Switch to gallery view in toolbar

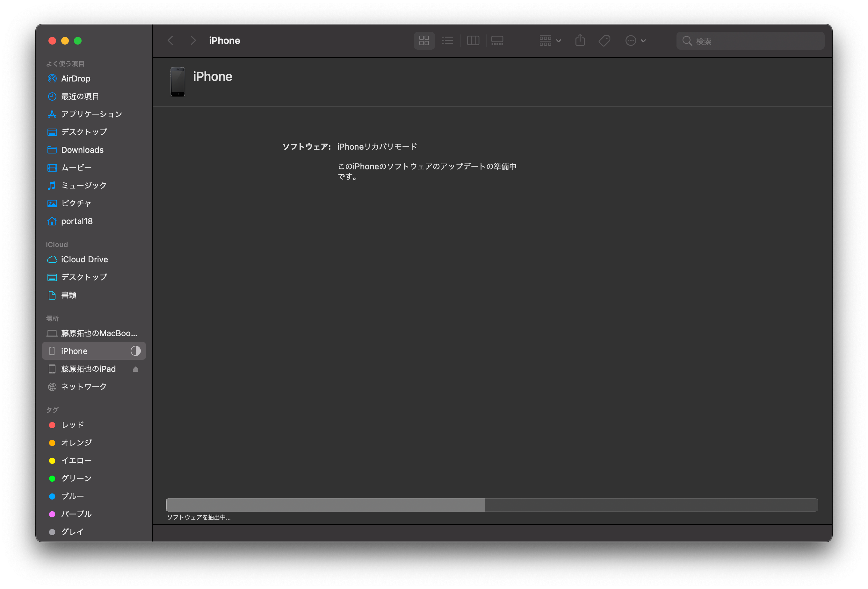[x=497, y=40]
